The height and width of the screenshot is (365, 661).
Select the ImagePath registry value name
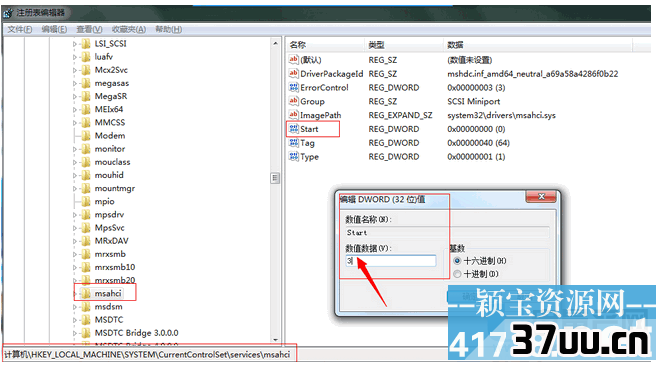(x=320, y=115)
